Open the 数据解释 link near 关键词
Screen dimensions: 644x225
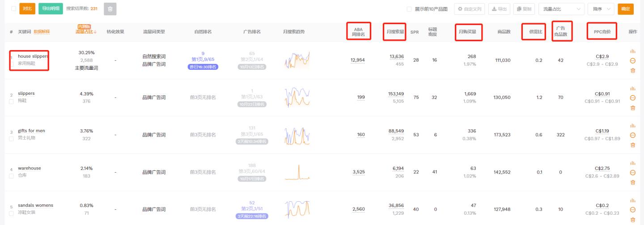tap(42, 32)
